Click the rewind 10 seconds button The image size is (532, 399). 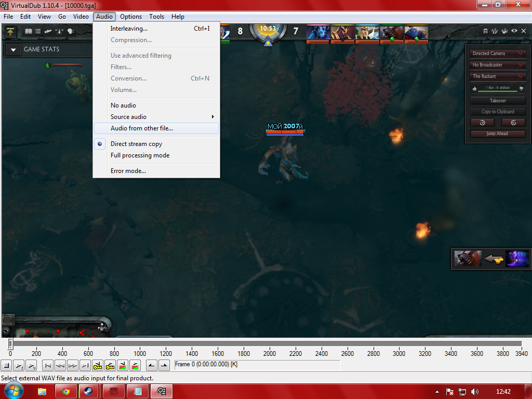[483, 123]
